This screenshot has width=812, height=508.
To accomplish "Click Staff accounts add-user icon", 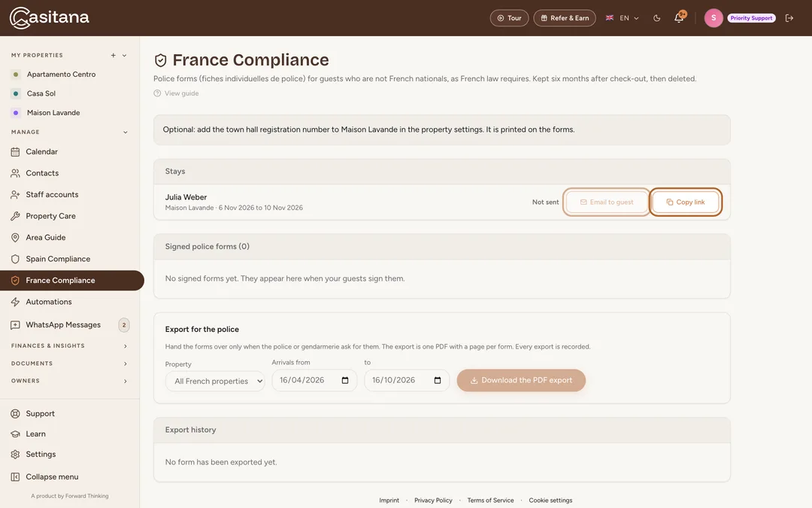I will click(x=15, y=195).
